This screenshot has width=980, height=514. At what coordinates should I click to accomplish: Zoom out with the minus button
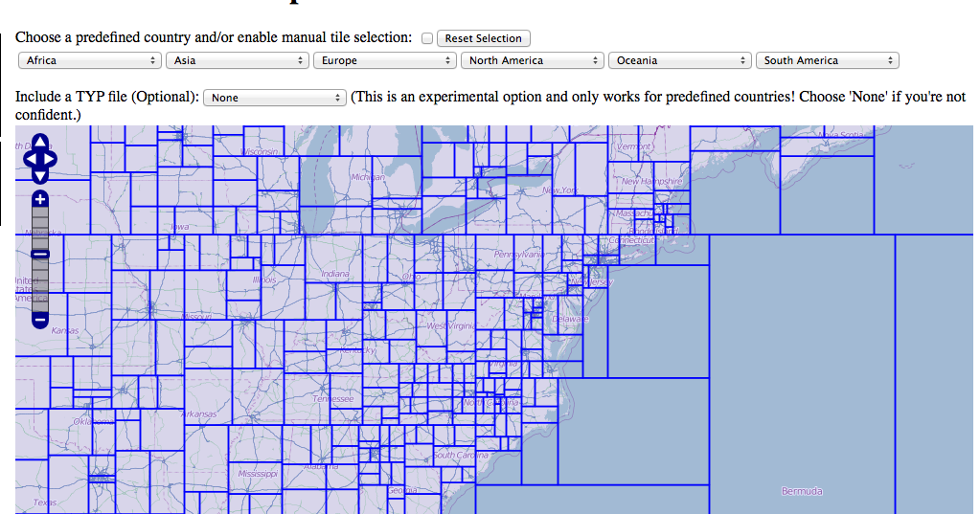(40, 320)
